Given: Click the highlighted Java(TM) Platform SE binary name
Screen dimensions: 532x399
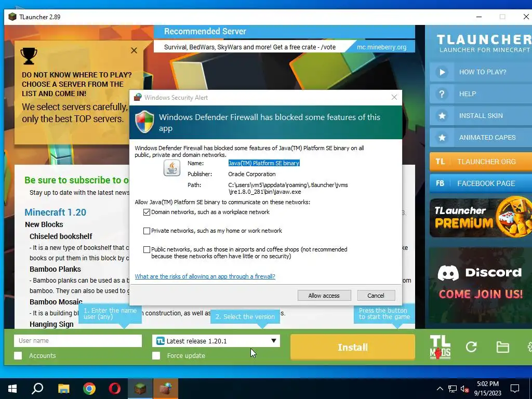Looking at the screenshot, I should pyautogui.click(x=264, y=163).
